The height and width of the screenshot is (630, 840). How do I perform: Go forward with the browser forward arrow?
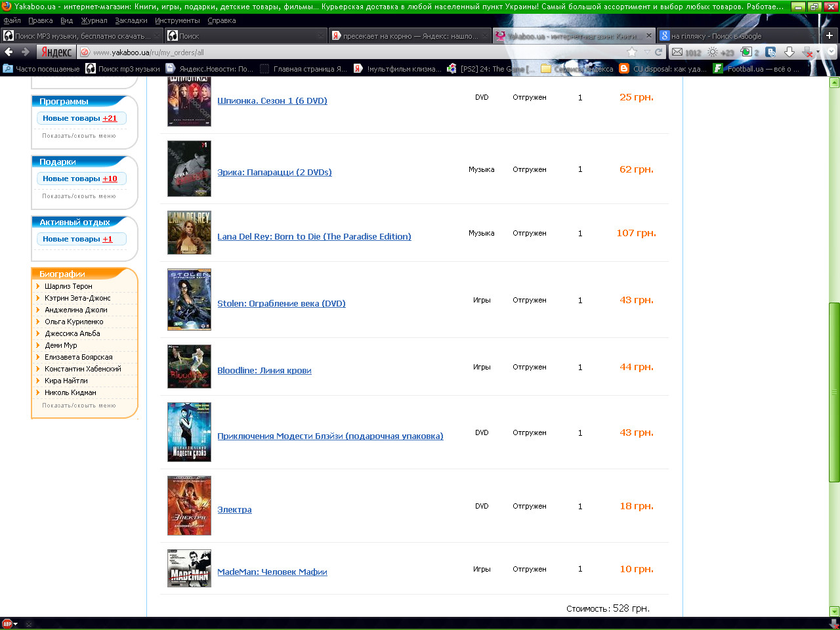click(26, 52)
